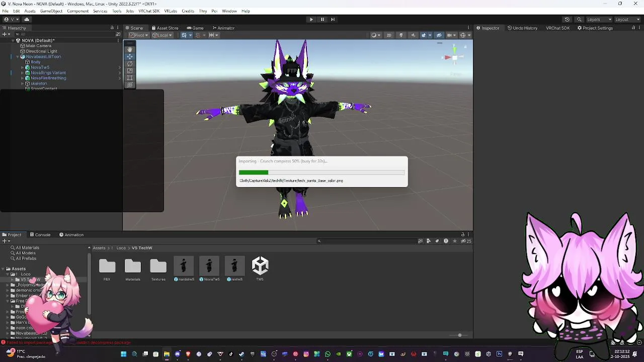Click the Windows Start button

tap(123, 354)
